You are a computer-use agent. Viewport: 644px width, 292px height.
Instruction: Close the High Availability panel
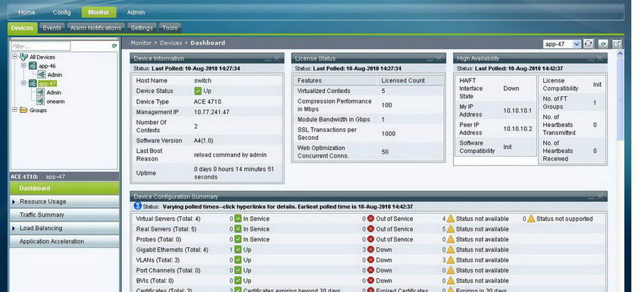click(601, 58)
